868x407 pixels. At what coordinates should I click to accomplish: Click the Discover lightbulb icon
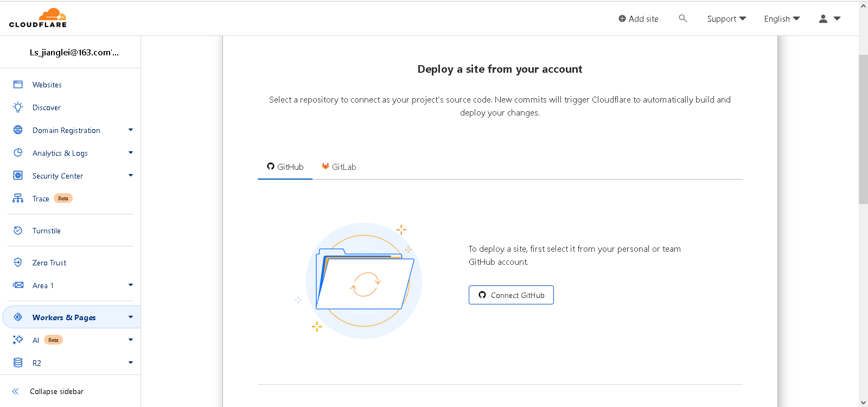point(18,107)
